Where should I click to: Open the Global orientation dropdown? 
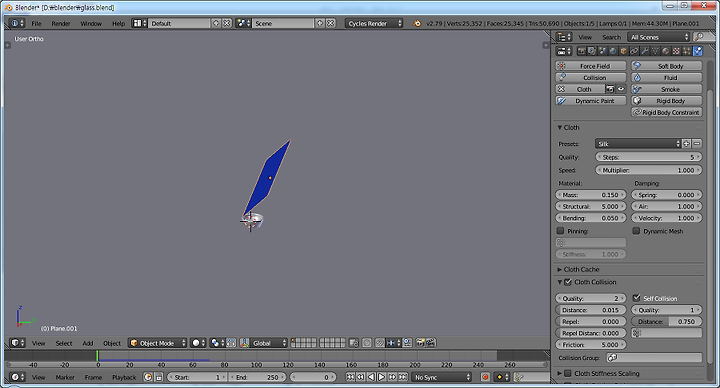[269, 343]
